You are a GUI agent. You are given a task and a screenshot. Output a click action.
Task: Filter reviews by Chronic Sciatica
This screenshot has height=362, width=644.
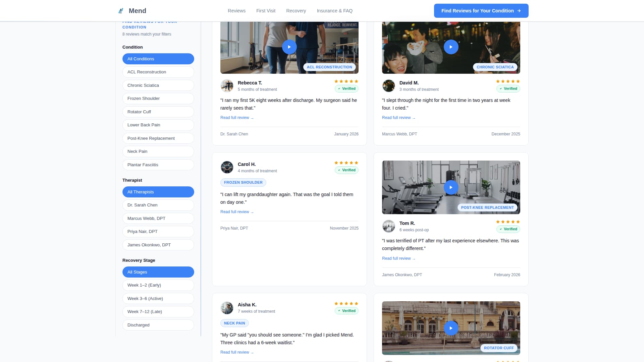coord(158,85)
